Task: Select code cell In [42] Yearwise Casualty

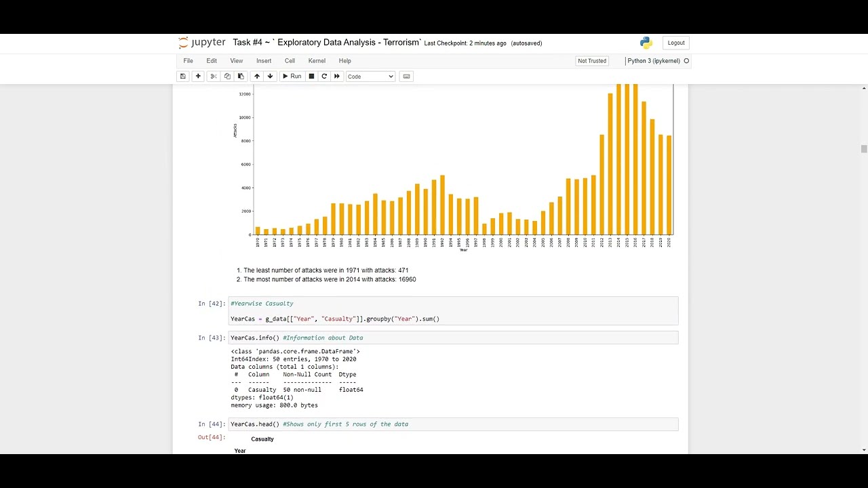Action: pyautogui.click(x=453, y=311)
